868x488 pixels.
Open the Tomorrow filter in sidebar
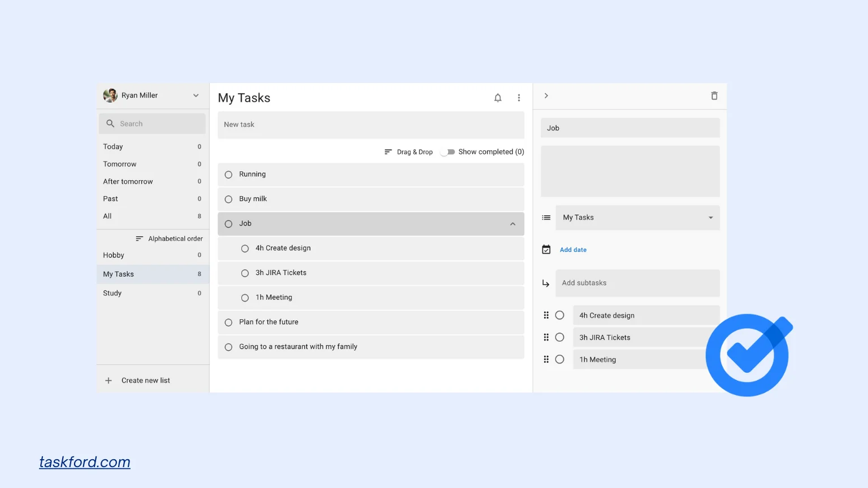[x=120, y=164]
